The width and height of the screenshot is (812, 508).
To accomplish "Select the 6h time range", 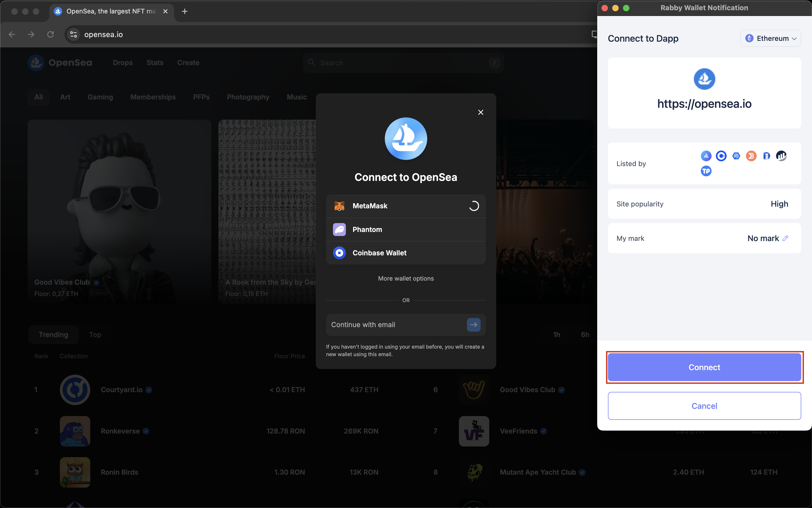I will [585, 335].
